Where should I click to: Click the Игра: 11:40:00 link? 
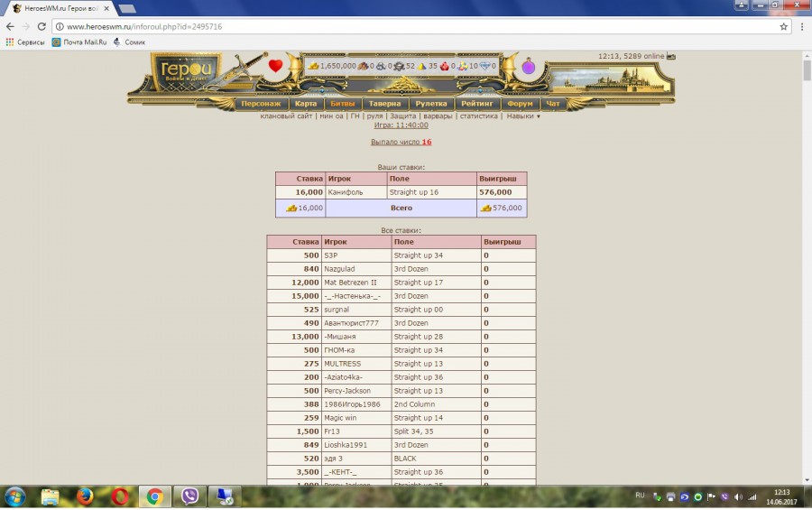(401, 125)
